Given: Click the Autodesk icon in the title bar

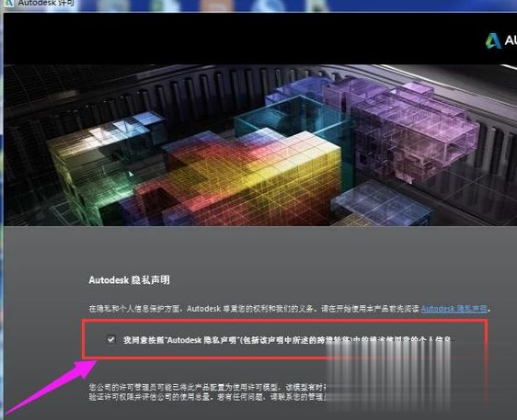Looking at the screenshot, I should (9, 4).
